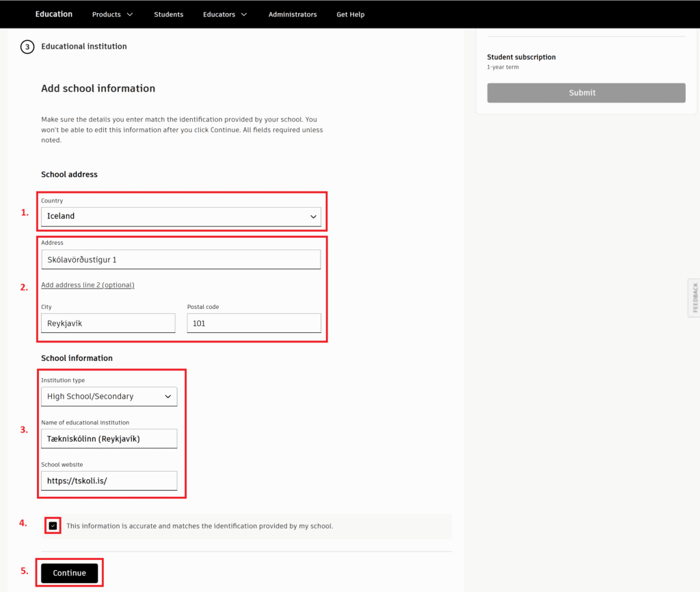The image size is (700, 592).
Task: Click the Education brand logo text
Action: (x=54, y=14)
